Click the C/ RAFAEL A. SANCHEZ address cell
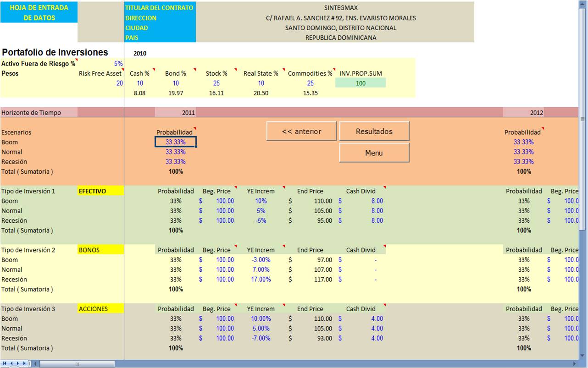This screenshot has height=368, width=588. (341, 18)
